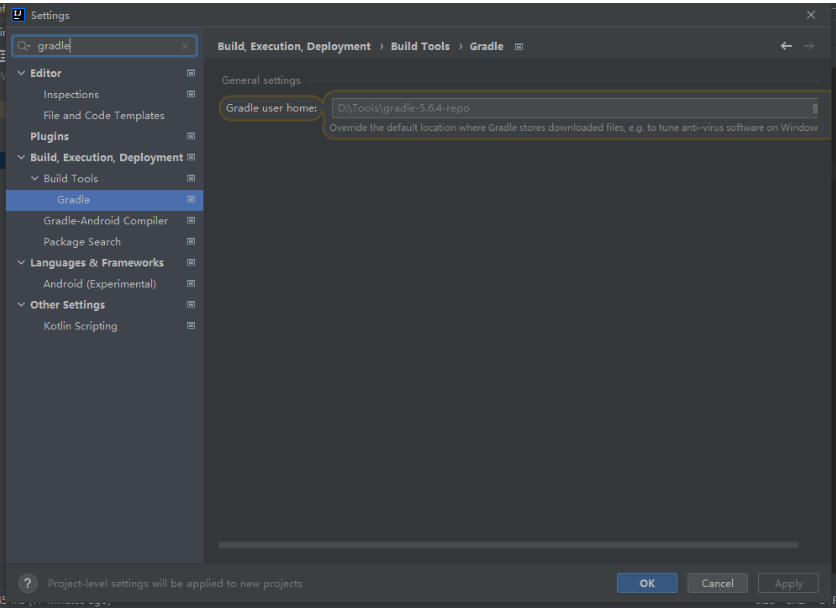Image resolution: width=836 pixels, height=608 pixels.
Task: Open Gradle-Android Compiler settings
Action: (x=106, y=221)
